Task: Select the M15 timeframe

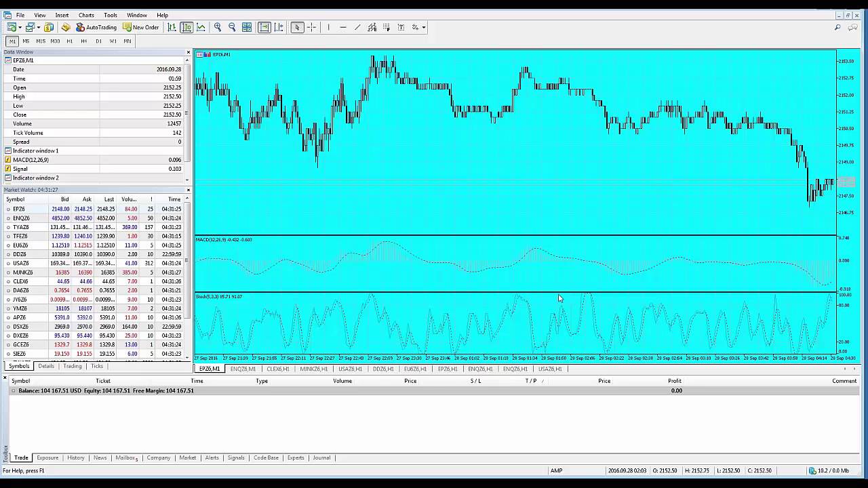Action: coord(40,41)
